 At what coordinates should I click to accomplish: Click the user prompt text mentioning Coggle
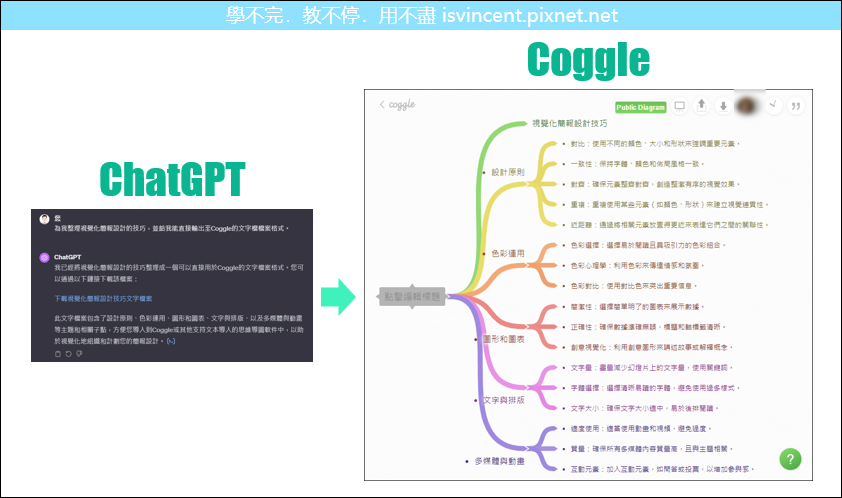tap(171, 228)
